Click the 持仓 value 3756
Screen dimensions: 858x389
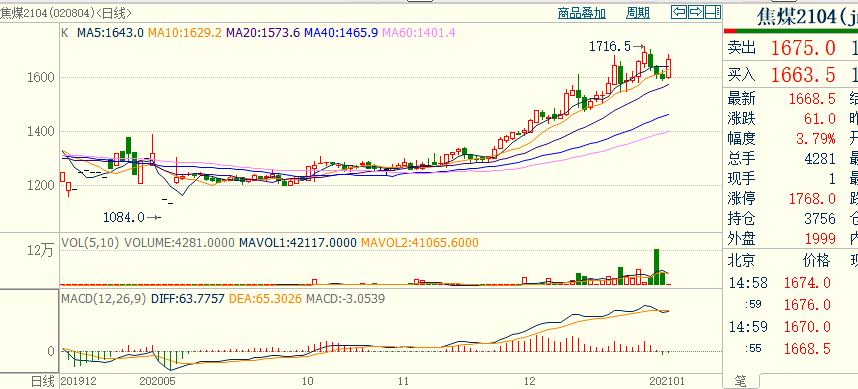[820, 218]
